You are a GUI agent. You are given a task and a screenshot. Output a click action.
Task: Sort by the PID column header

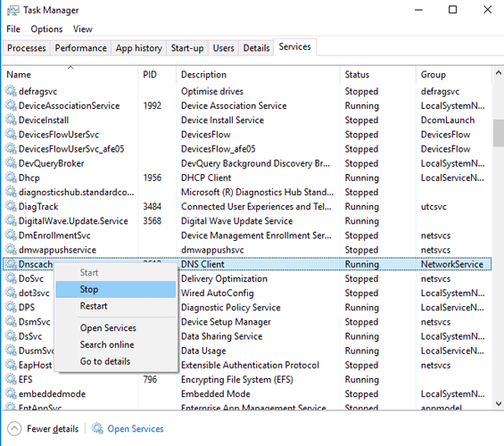[157, 75]
